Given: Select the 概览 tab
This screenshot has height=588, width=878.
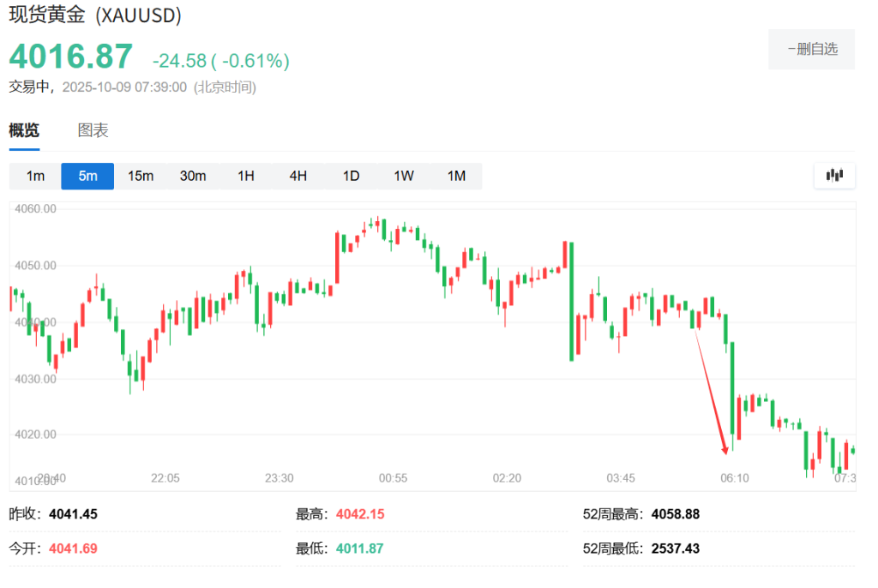Looking at the screenshot, I should point(24,131).
